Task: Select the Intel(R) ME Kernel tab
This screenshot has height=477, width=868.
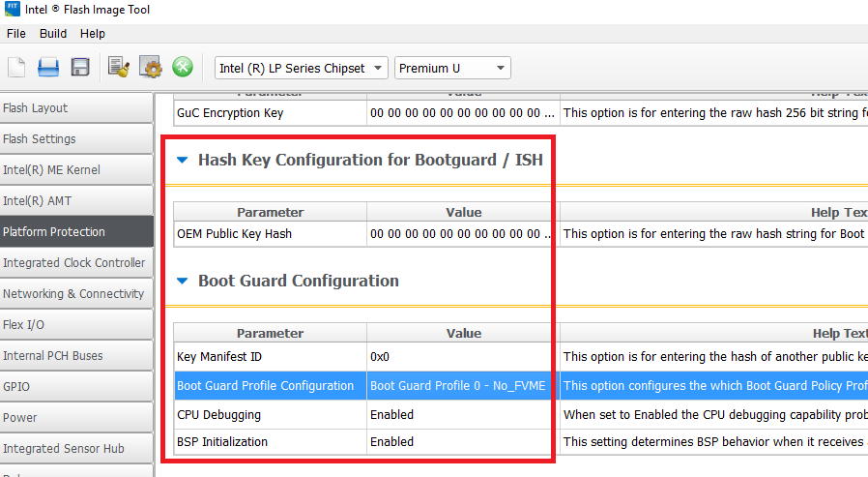Action: pos(75,169)
